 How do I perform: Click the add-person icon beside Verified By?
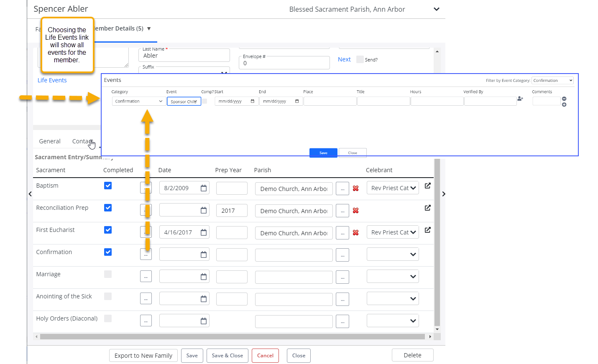520,99
